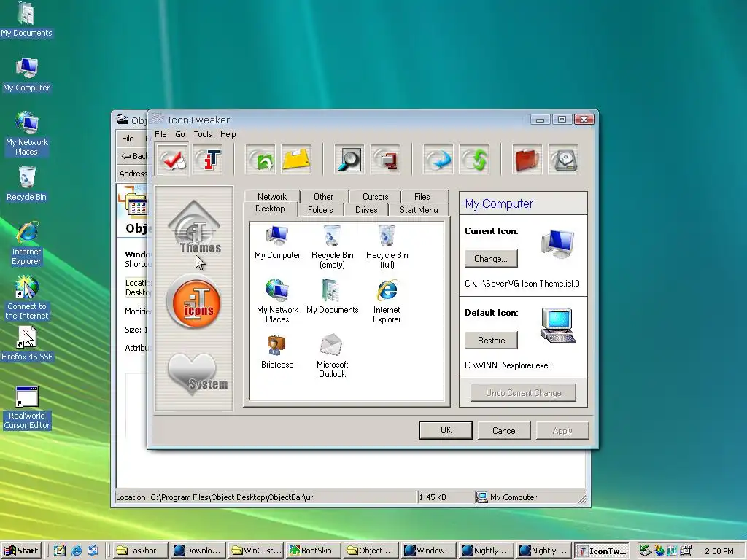The image size is (747, 560).
Task: Click current icon path SevenVG Icon Theme.icl,0
Action: [x=522, y=284]
